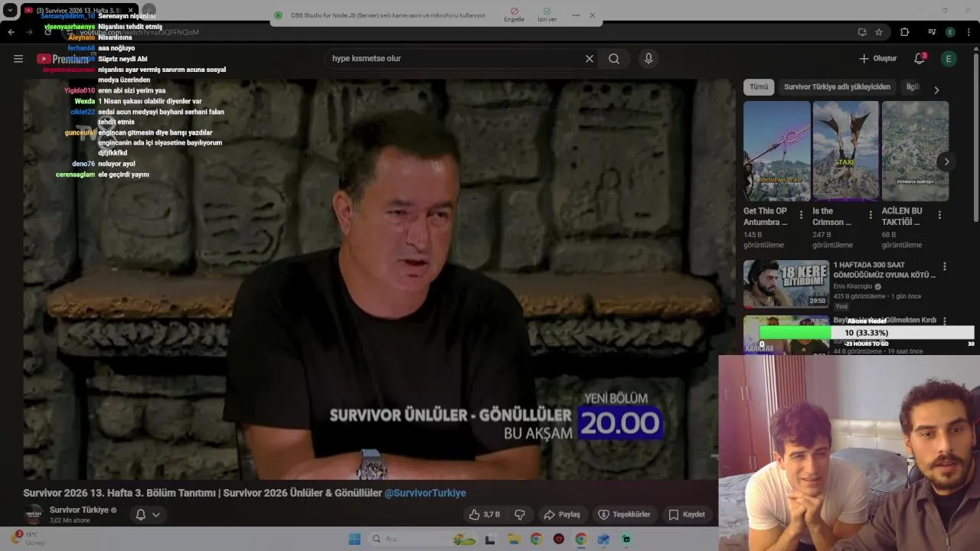This screenshot has height=551, width=980.
Task: Bookmark this page with star icon
Action: click(x=879, y=32)
